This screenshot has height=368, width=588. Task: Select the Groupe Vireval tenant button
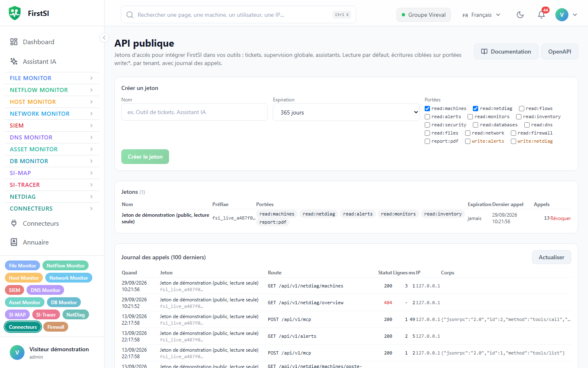[423, 15]
